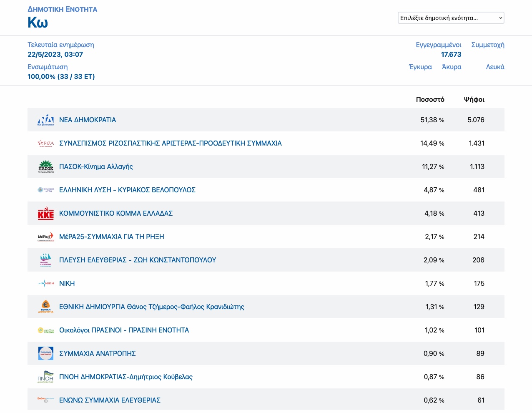This screenshot has width=532, height=413.
Task: Click the vote count '481'
Action: point(479,190)
